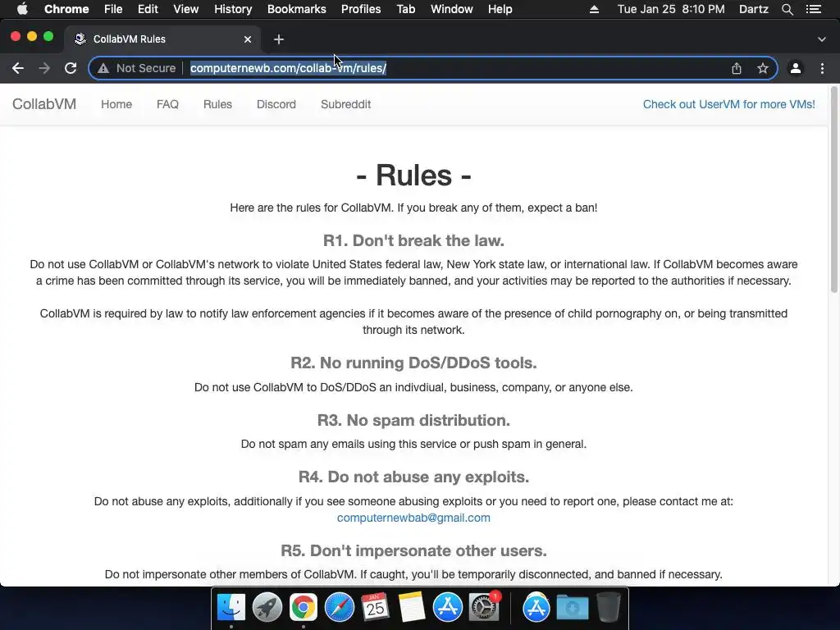Screen dimensions: 840x630
Task: Open the Subreddit nav link
Action: pyautogui.click(x=346, y=104)
